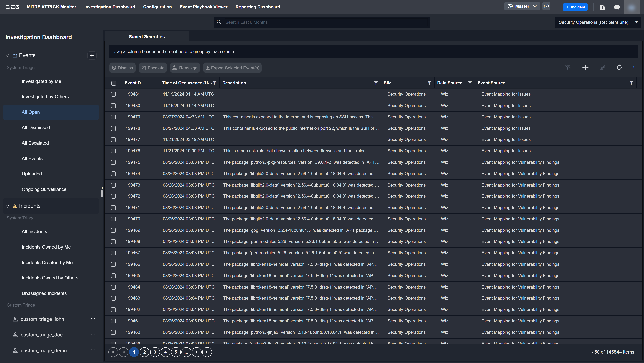Collapse the Incidents tree section

point(7,206)
